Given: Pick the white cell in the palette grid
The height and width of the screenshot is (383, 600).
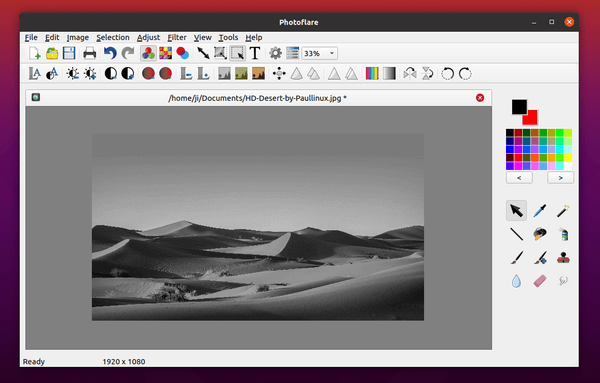Looking at the screenshot, I should [x=568, y=166].
